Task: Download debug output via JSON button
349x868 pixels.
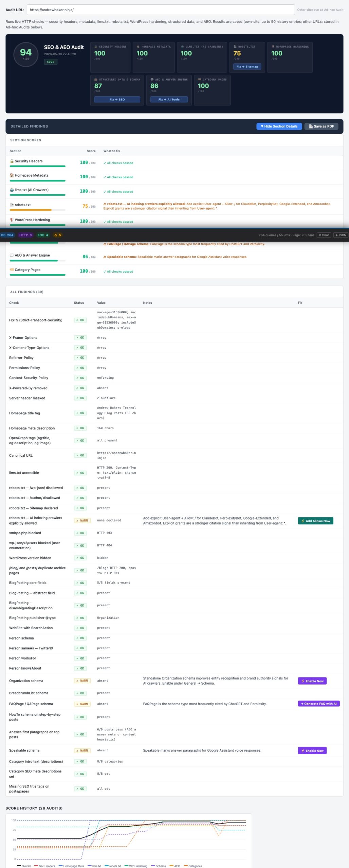Action: pyautogui.click(x=341, y=235)
